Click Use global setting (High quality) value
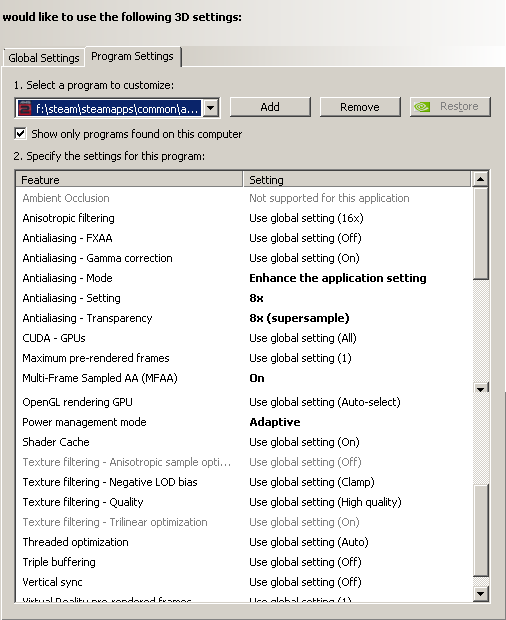This screenshot has width=506, height=620. tap(325, 502)
